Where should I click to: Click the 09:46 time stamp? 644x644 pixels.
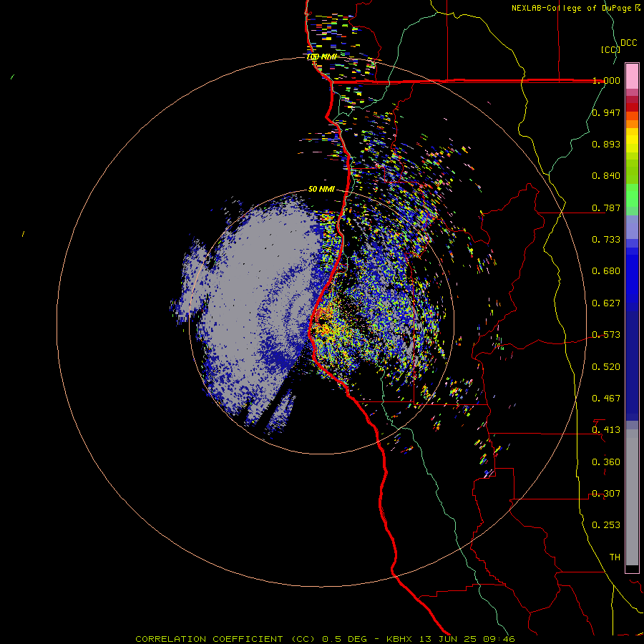(499, 639)
